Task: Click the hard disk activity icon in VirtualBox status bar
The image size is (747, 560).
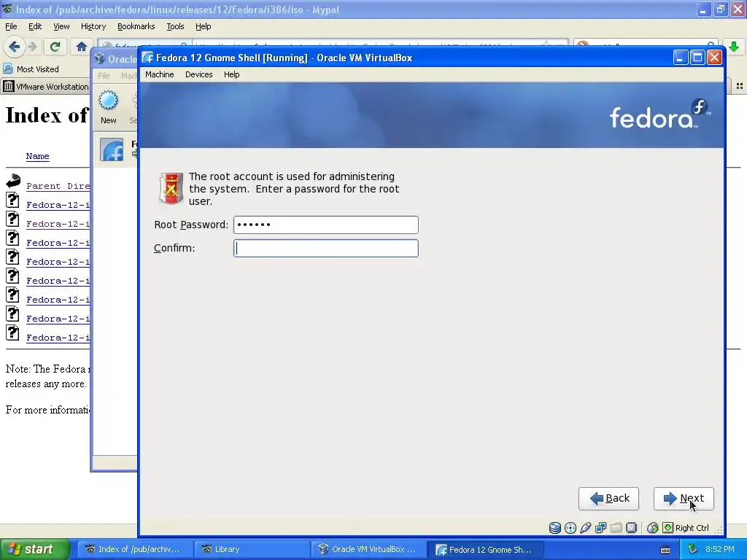Action: point(555,528)
